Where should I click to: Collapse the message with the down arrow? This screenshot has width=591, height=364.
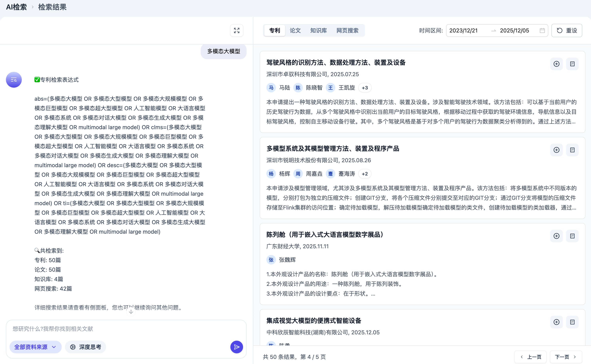coord(131,311)
